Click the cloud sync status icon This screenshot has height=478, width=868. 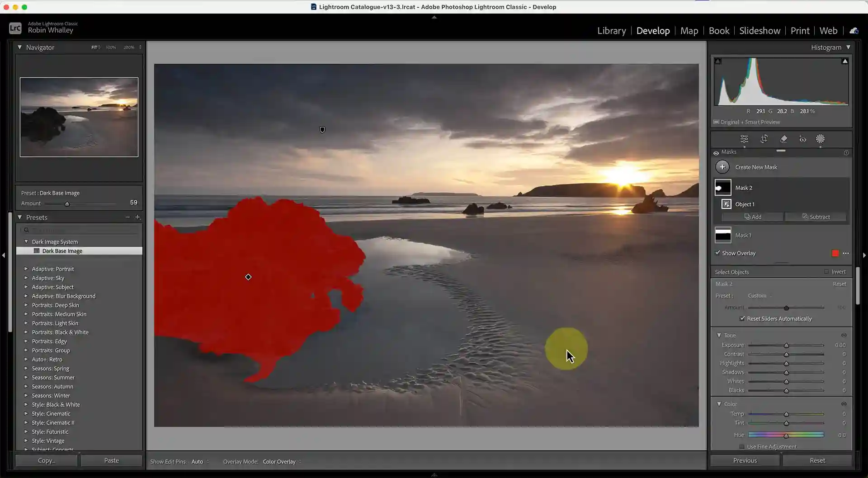pos(854,31)
